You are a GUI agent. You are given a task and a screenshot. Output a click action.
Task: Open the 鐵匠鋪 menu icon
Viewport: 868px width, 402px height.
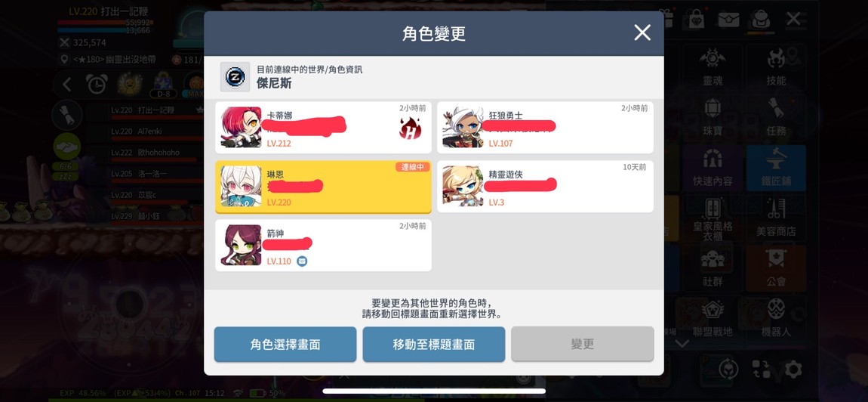click(776, 168)
